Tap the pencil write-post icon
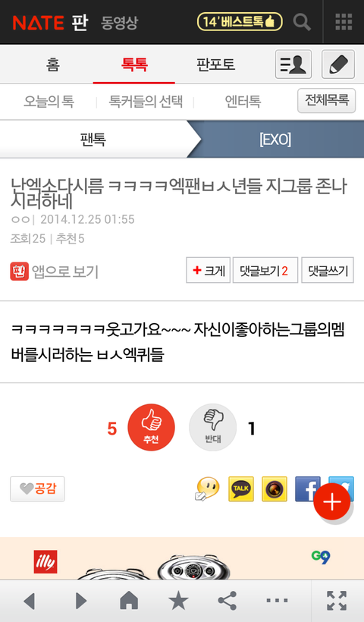Screen dimensions: 364x622 (x=338, y=64)
